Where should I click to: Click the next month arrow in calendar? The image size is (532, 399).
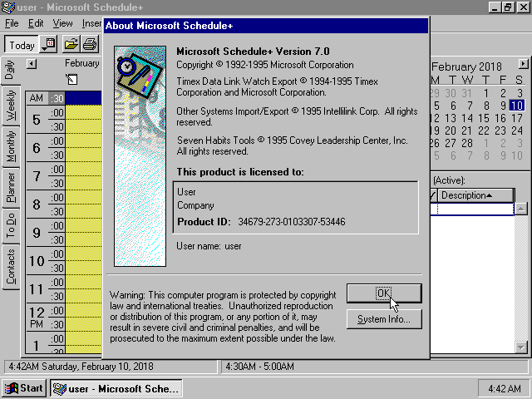pyautogui.click(x=522, y=64)
